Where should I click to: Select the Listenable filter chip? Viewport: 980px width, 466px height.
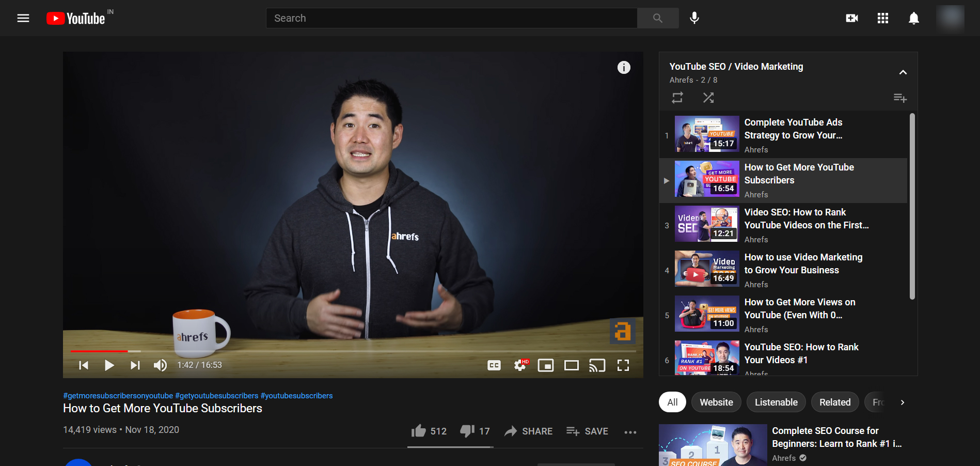tap(776, 402)
